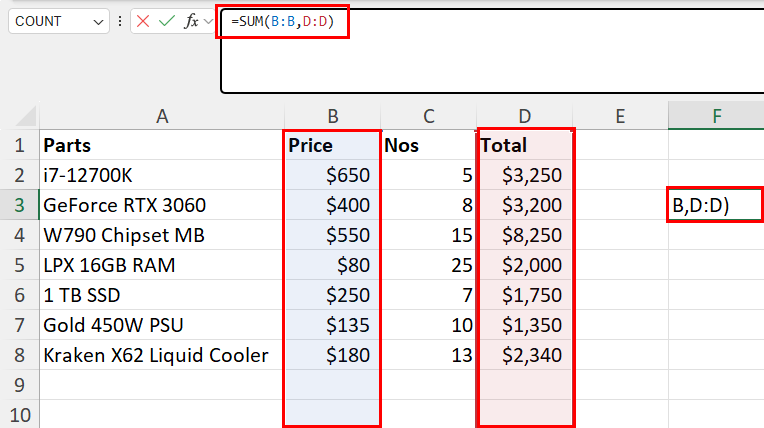
Task: Click the 'Parts' header cell
Action: coord(162,145)
